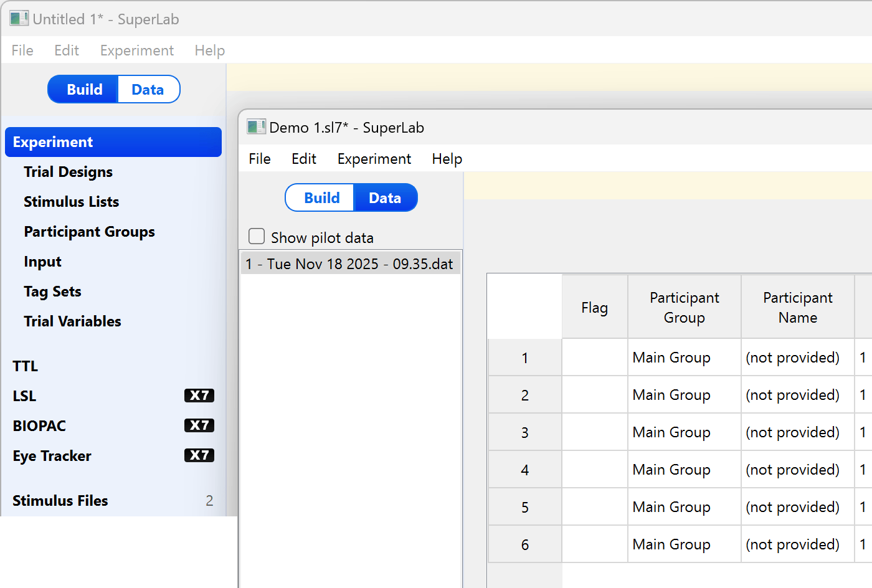Image resolution: width=872 pixels, height=588 pixels.
Task: Open Help menu in Demo 1.sl7 window
Action: (447, 159)
